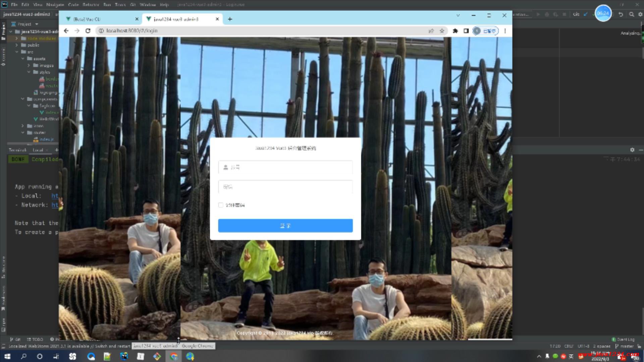Select router index.js file
Image resolution: width=644 pixels, height=362 pixels.
click(x=44, y=139)
